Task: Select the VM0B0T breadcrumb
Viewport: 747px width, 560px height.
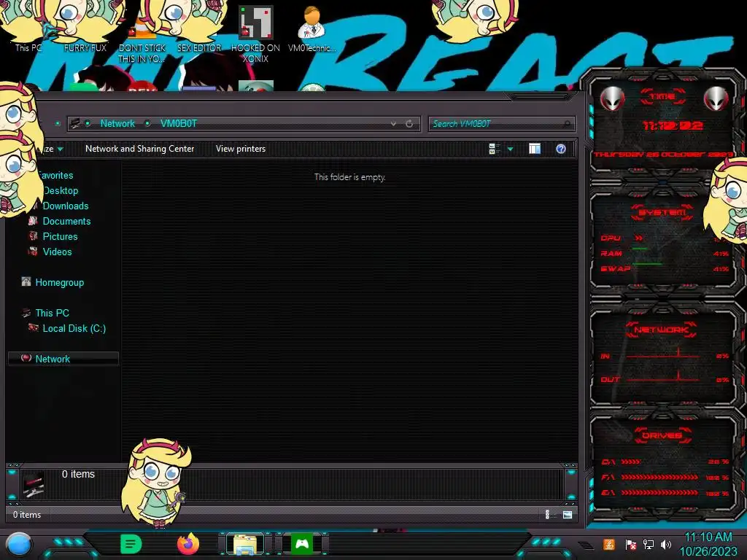Action: click(x=179, y=124)
